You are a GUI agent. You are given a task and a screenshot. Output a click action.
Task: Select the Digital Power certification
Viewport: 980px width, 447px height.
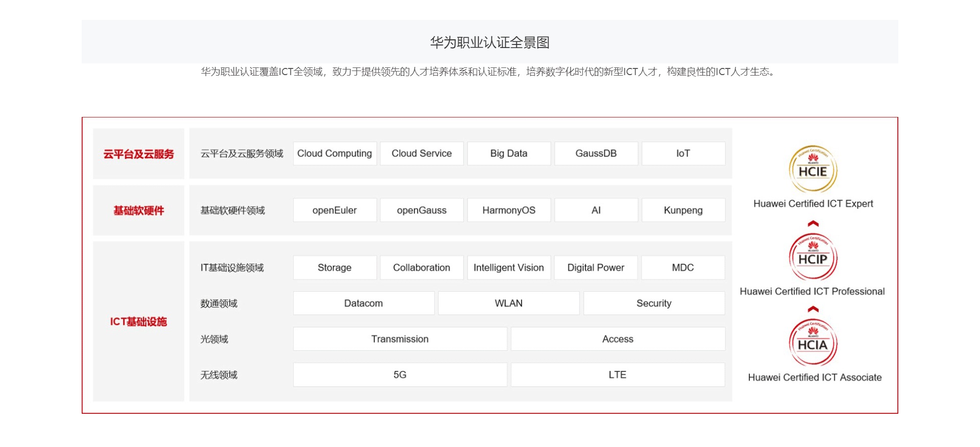click(596, 267)
